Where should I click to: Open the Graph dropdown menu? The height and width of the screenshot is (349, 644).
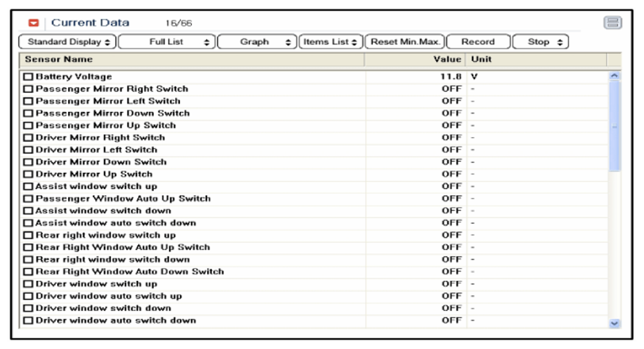point(257,42)
